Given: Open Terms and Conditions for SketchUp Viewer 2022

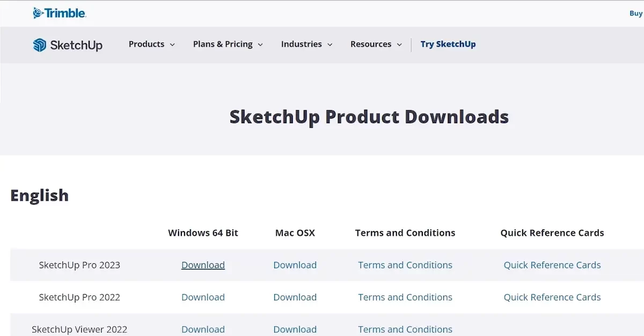Looking at the screenshot, I should (405, 329).
